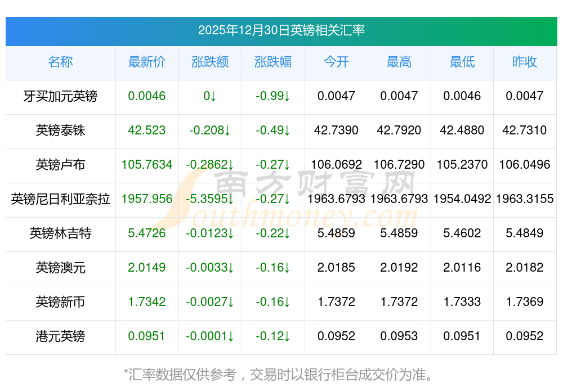
Task: Select the 英镑卢布 row name
Action: click(x=60, y=165)
